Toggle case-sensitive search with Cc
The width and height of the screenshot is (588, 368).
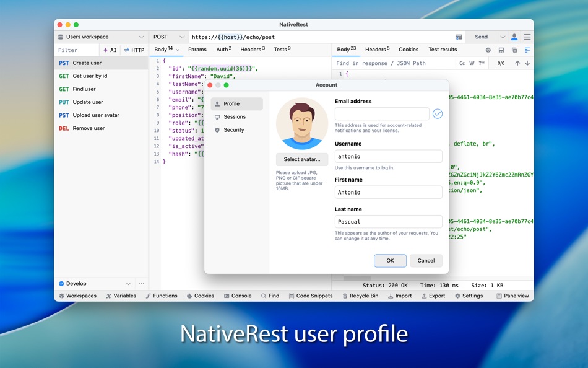click(x=462, y=63)
